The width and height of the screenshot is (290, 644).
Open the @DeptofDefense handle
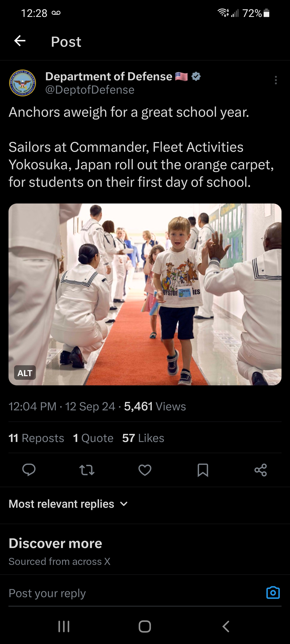click(90, 90)
